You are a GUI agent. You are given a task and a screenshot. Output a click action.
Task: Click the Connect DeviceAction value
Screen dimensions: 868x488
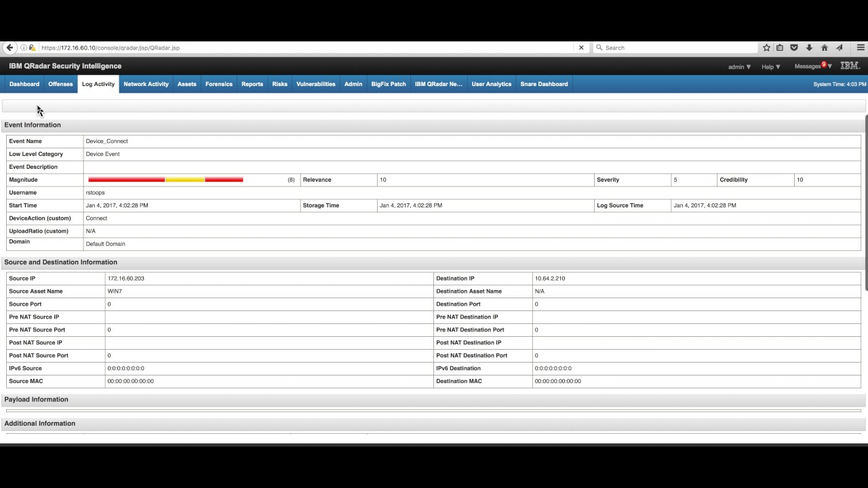(x=96, y=218)
